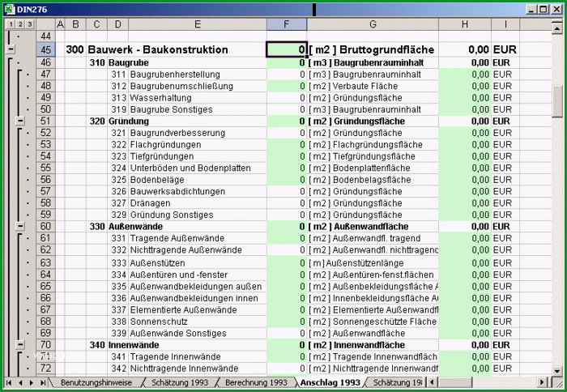Click next sheet tab arrow

point(32,382)
